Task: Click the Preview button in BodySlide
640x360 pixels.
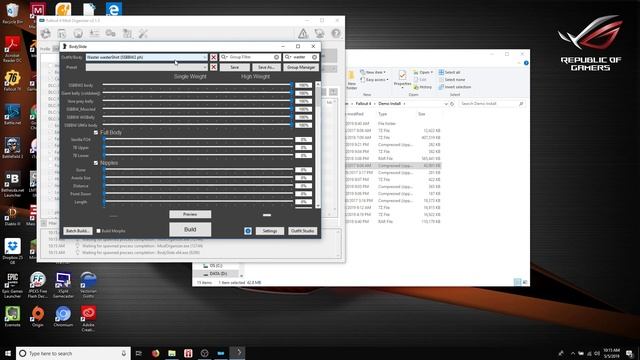Action: pos(190,214)
